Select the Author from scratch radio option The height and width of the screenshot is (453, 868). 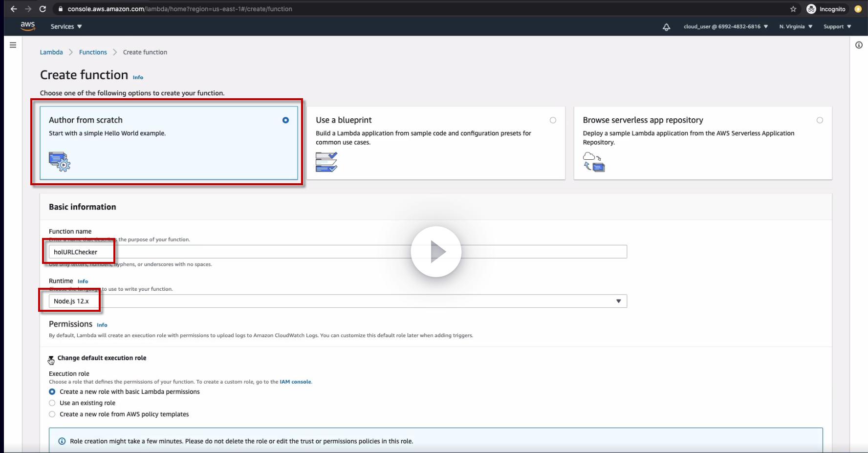[285, 120]
